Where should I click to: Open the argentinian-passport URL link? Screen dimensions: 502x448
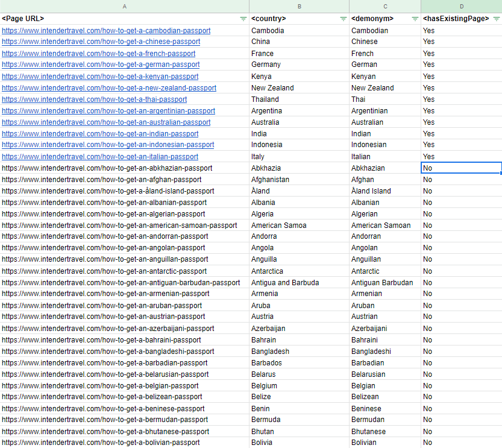click(108, 111)
